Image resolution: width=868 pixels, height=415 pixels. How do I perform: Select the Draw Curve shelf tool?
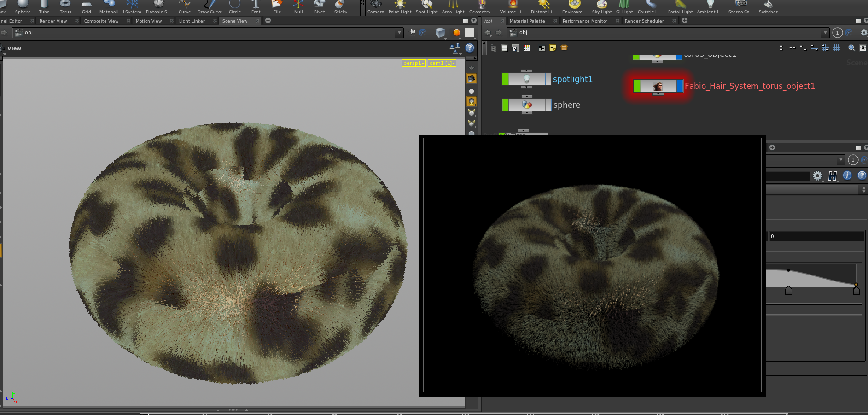210,7
